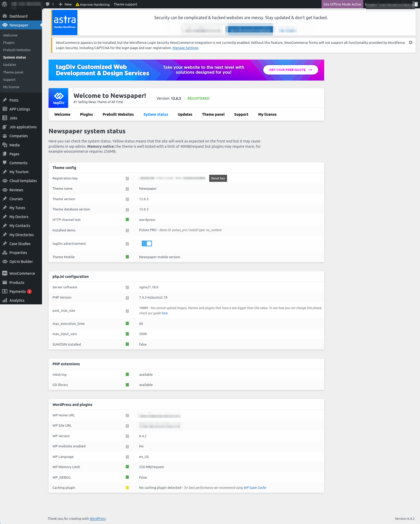Viewport: 420px width, 524px height.
Task: Open the Prebuilt Websites tab
Action: 118,114
